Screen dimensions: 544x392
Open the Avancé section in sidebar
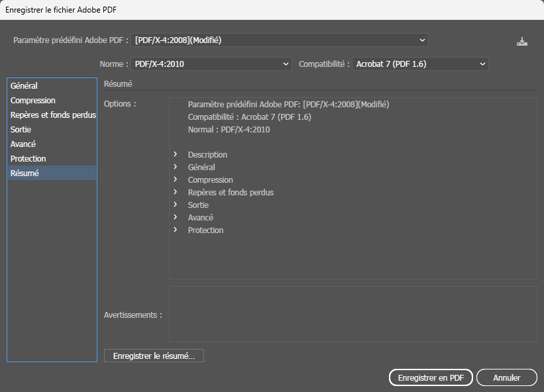pos(23,144)
